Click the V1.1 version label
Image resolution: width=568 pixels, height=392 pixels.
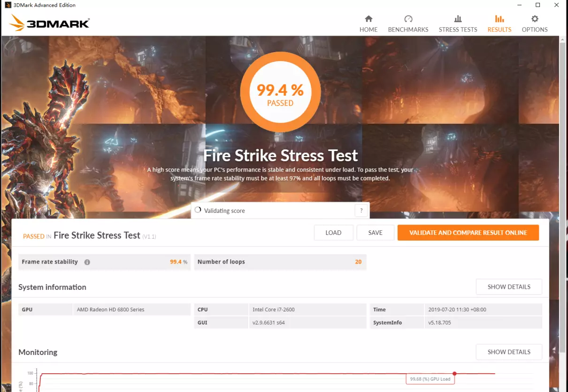tap(149, 237)
